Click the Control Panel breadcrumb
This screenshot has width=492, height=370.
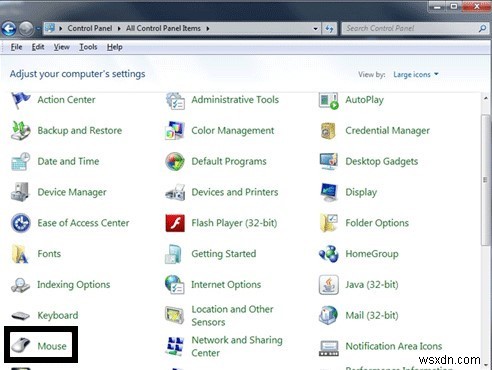(90, 28)
